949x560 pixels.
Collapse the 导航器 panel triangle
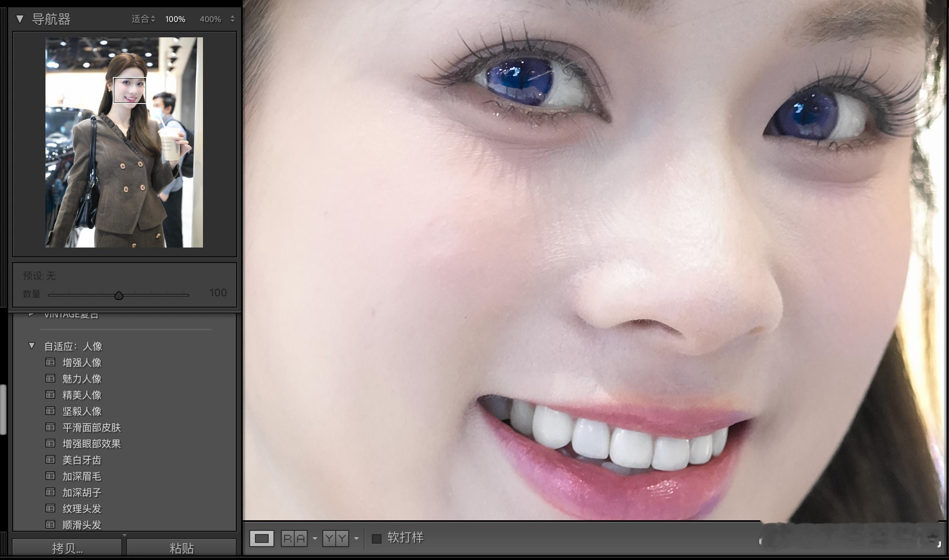[19, 19]
